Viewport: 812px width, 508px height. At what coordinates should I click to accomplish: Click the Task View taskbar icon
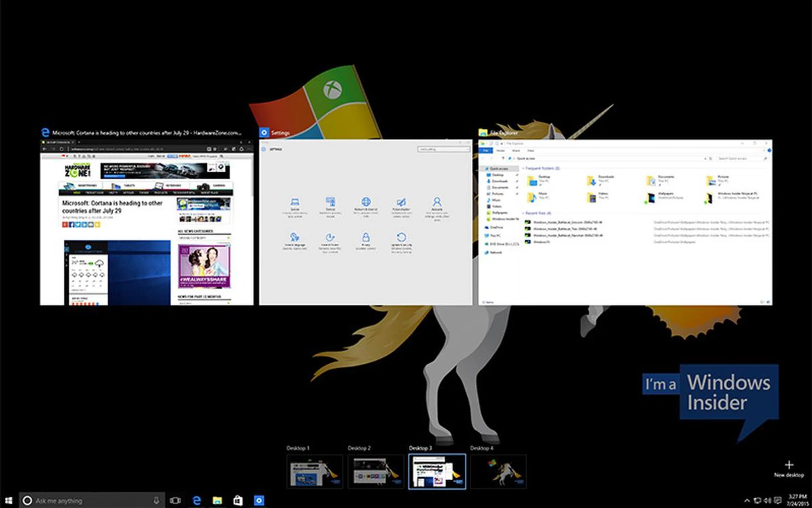175,500
